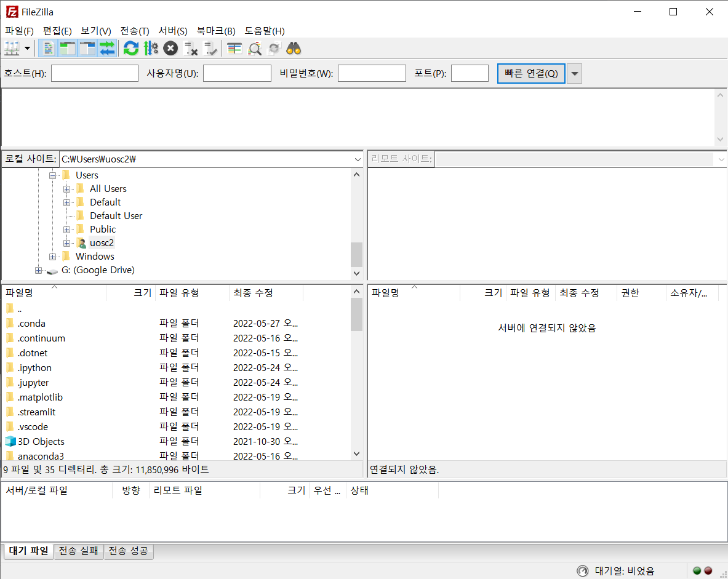Toggle local directory tree view
The image size is (728, 579).
tap(68, 48)
